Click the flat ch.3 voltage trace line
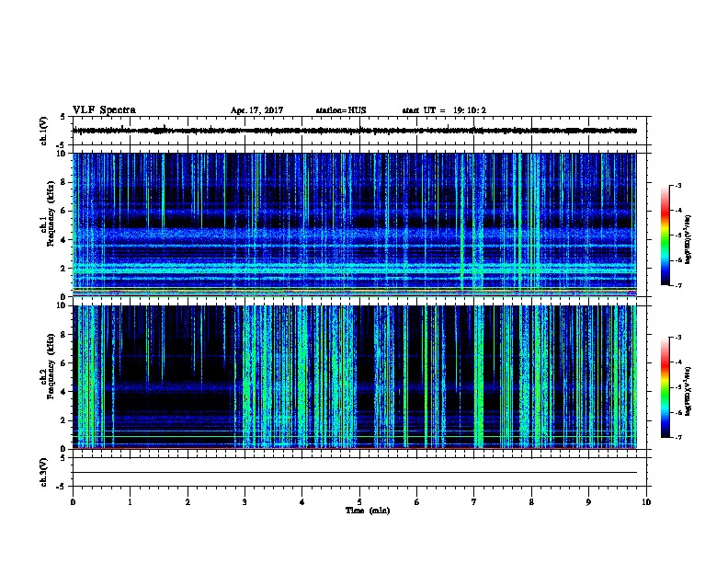728x563 pixels. point(355,473)
